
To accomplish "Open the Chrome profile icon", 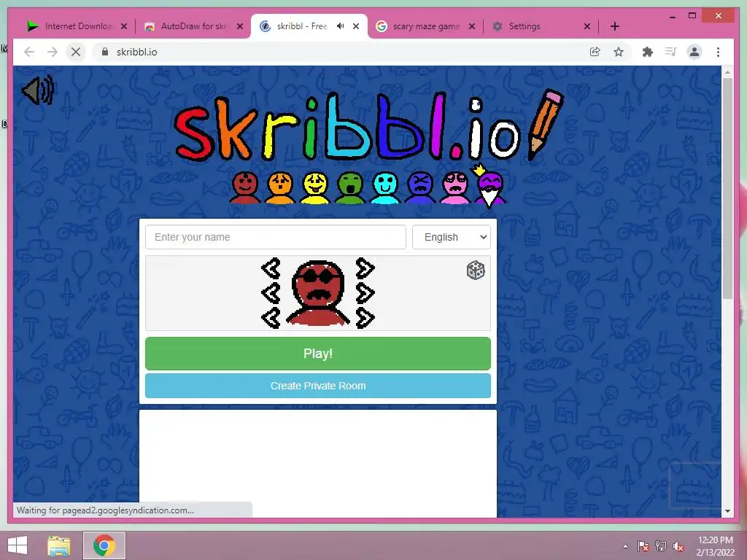I will (x=694, y=52).
